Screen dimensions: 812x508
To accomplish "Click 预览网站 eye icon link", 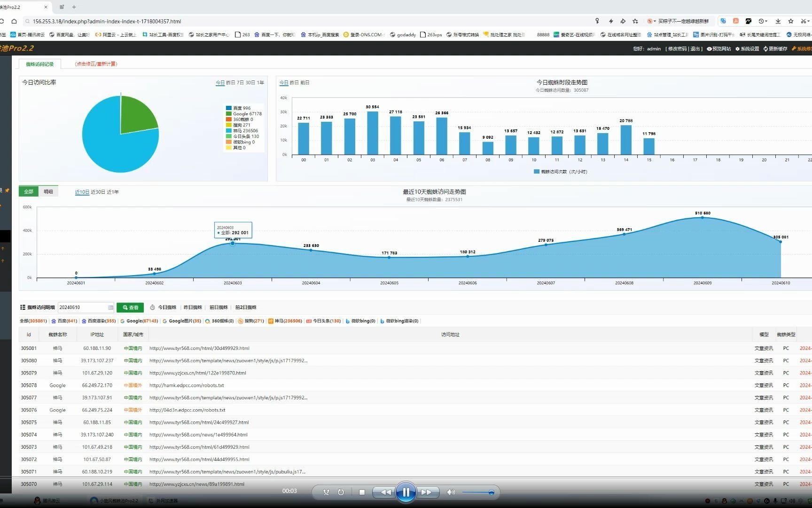I will [719, 48].
